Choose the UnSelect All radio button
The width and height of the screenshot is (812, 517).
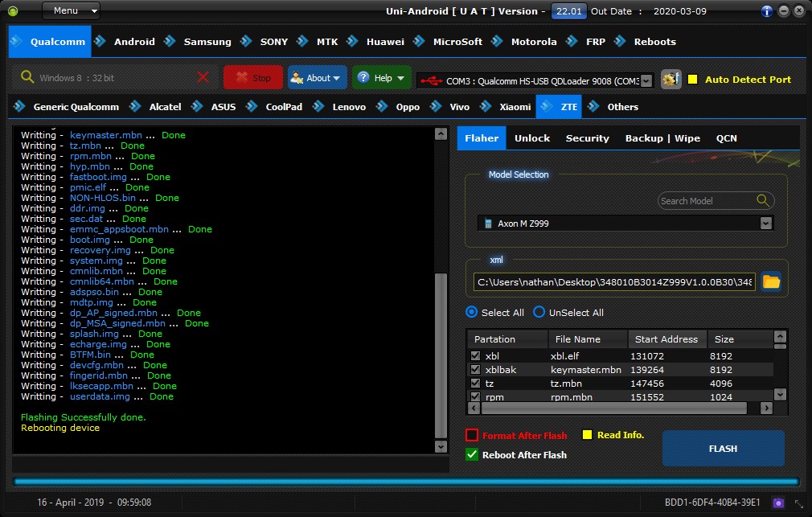pyautogui.click(x=539, y=312)
